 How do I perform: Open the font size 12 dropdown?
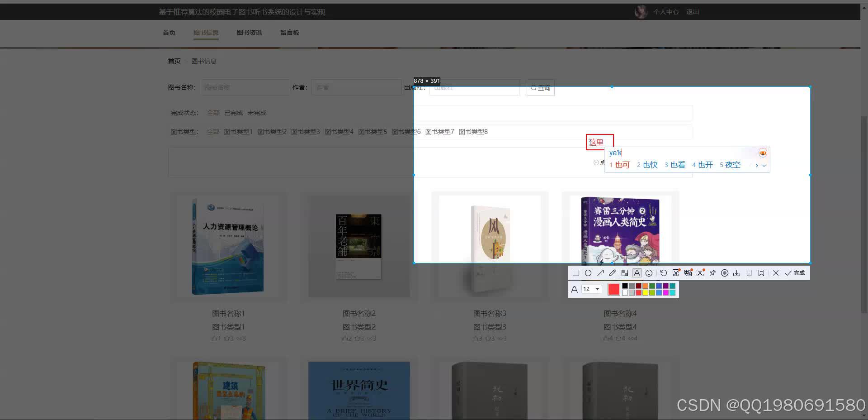[592, 289]
